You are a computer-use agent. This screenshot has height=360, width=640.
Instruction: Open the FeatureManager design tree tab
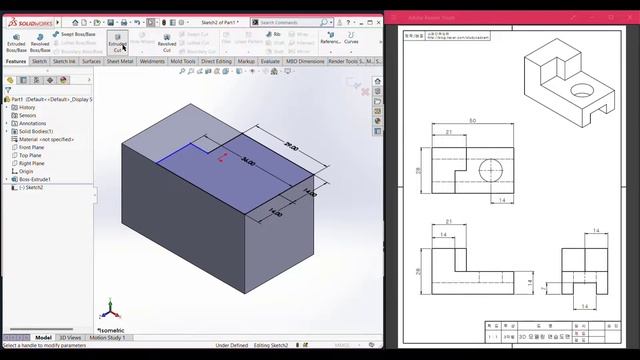click(x=10, y=80)
